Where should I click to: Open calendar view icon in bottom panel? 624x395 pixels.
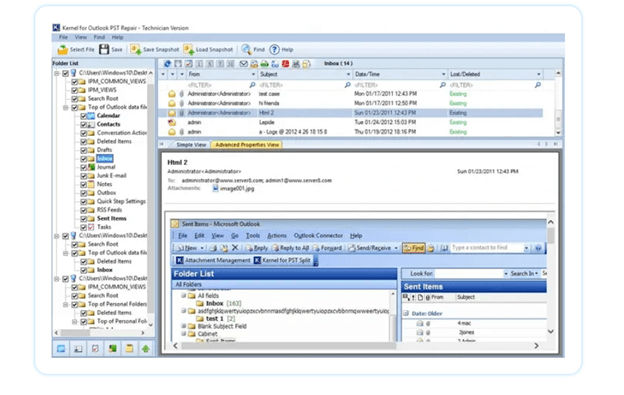(x=61, y=349)
